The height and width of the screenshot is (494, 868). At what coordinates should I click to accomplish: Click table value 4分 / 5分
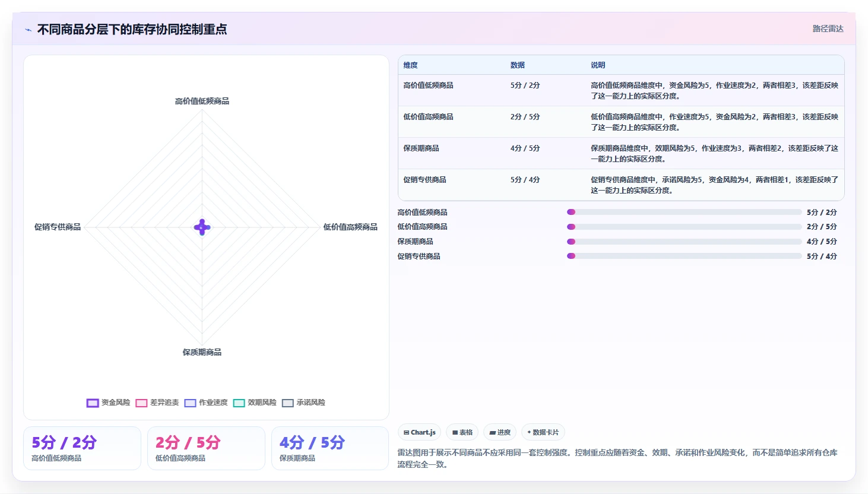[x=525, y=148]
